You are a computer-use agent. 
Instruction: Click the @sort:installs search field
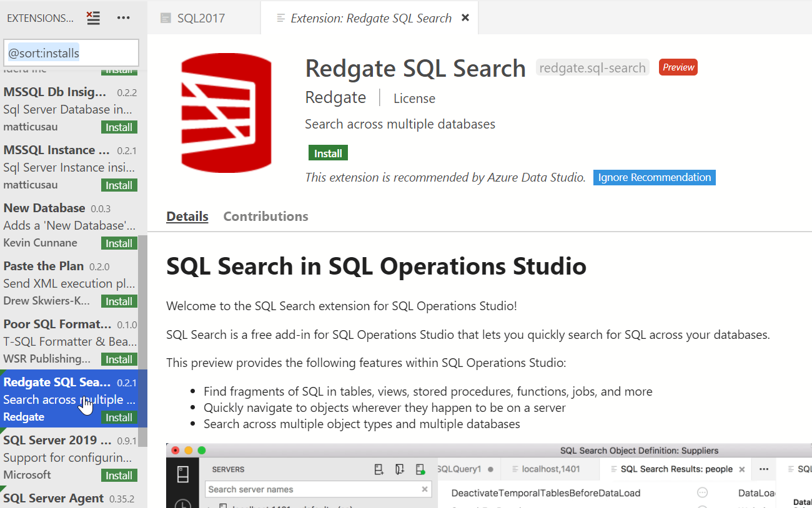pyautogui.click(x=71, y=53)
